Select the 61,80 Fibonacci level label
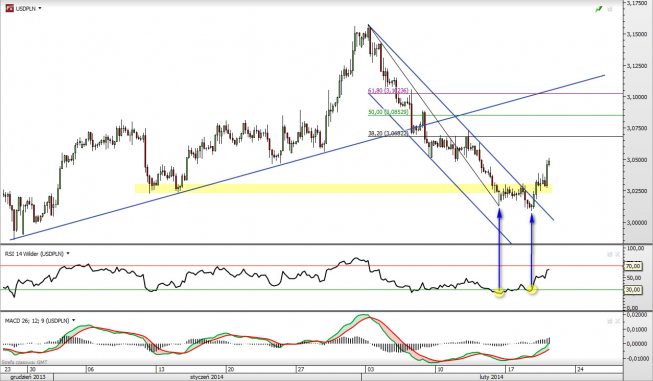 point(388,90)
